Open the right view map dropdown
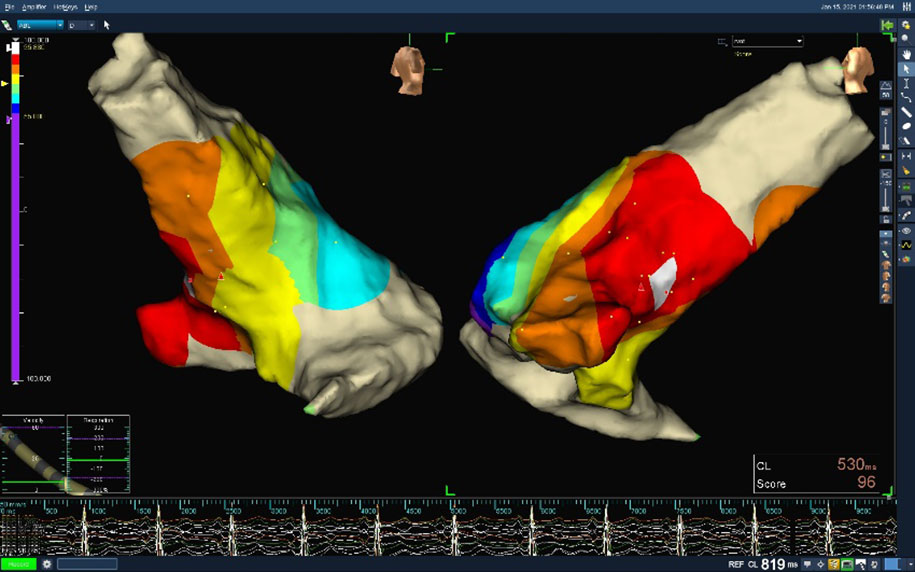Image resolution: width=915 pixels, height=572 pixels. click(767, 42)
